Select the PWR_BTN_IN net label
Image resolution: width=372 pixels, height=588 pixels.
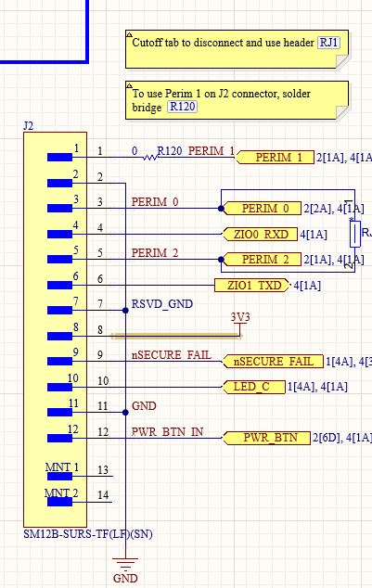pos(167,431)
